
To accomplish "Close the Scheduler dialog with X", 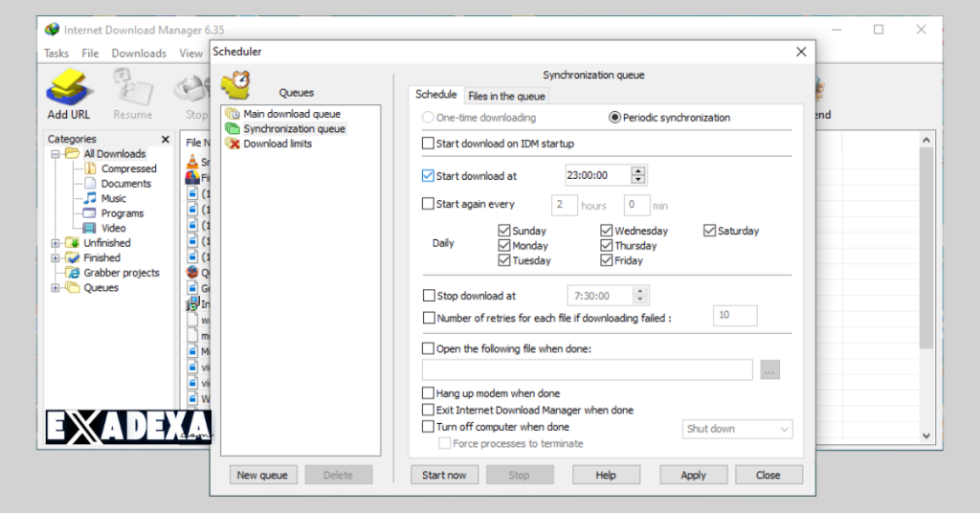I will [801, 52].
